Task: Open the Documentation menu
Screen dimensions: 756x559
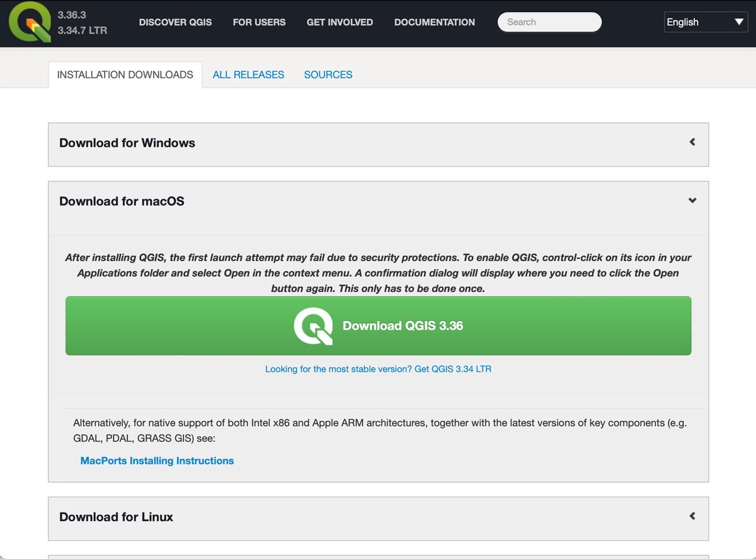Action: click(435, 22)
